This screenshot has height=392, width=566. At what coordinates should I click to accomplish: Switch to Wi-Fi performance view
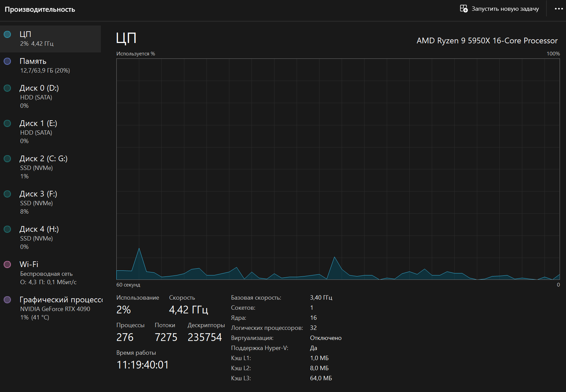(x=50, y=273)
